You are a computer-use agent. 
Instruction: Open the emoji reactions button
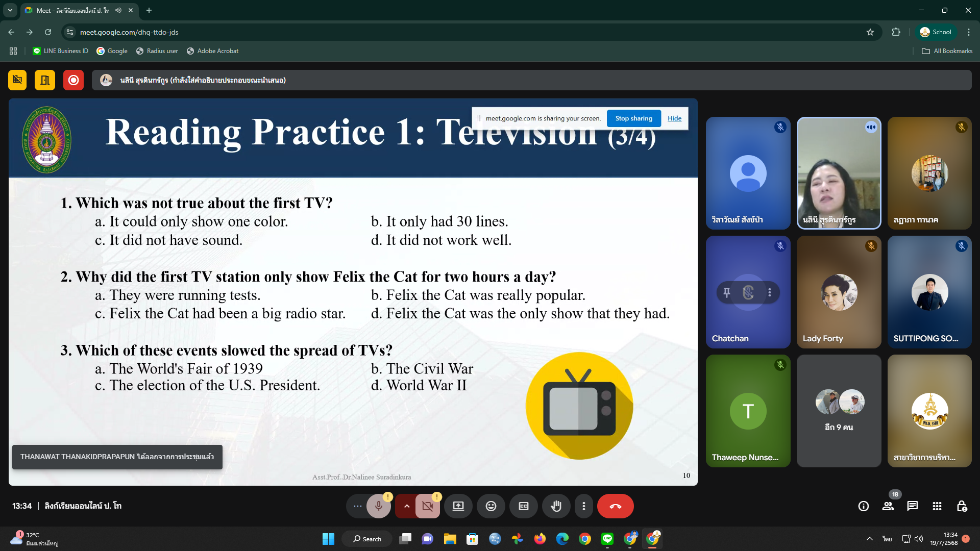[x=491, y=506]
